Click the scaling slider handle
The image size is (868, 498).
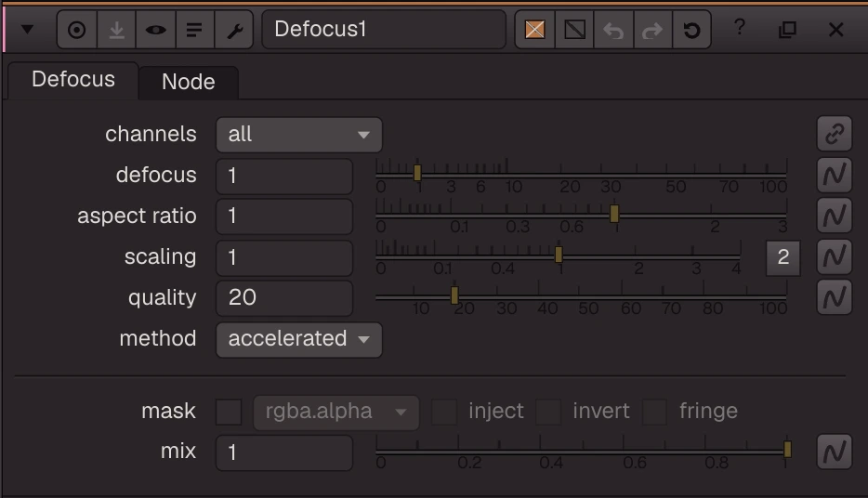coord(559,255)
